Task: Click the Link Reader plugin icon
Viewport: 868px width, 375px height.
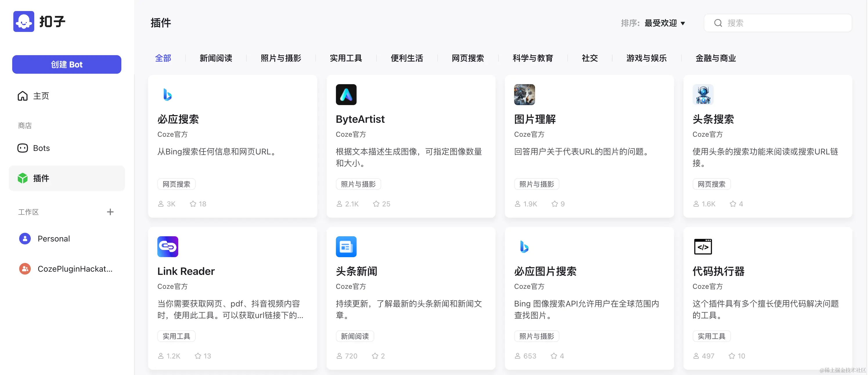Action: (x=168, y=247)
